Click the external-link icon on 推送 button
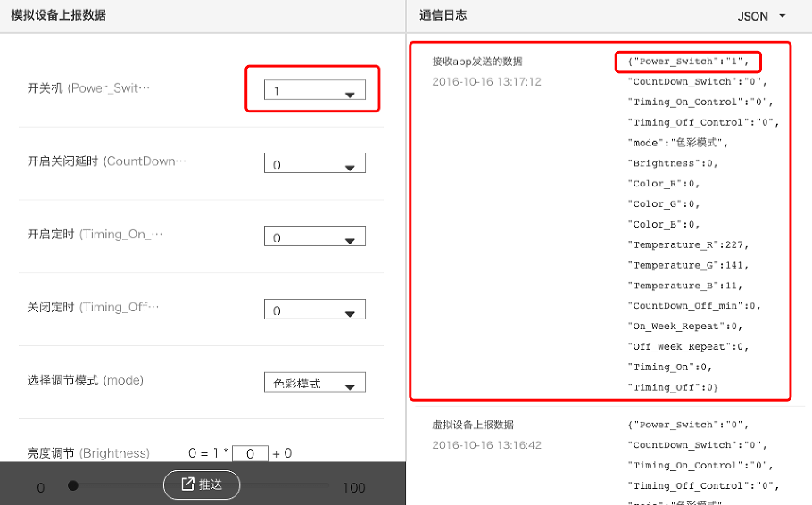 click(187, 484)
